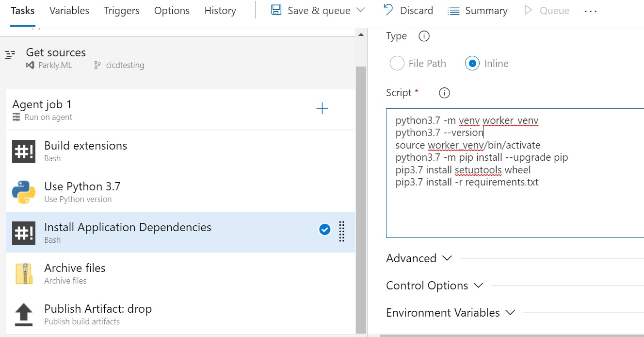Viewport: 644px width, 337px height.
Task: Open the Triggers tab
Action: click(x=122, y=11)
